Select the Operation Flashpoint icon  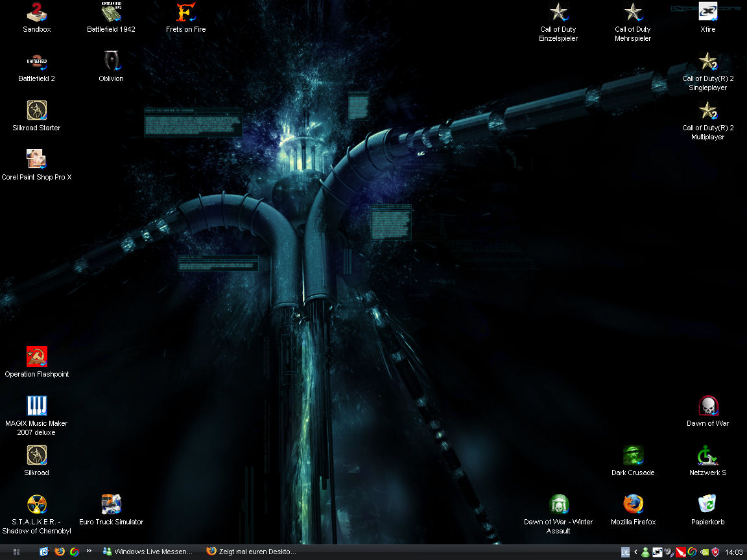pyautogui.click(x=36, y=356)
